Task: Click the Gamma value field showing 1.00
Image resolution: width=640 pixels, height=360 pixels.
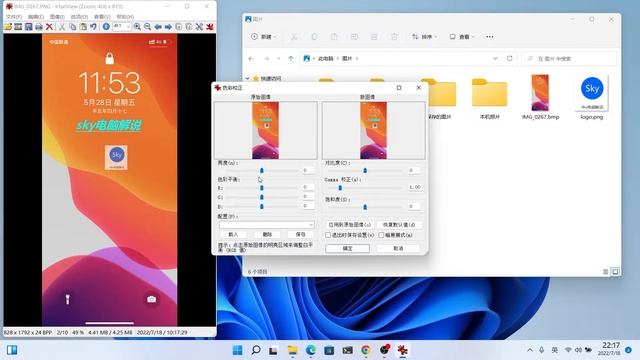Action: pos(414,187)
